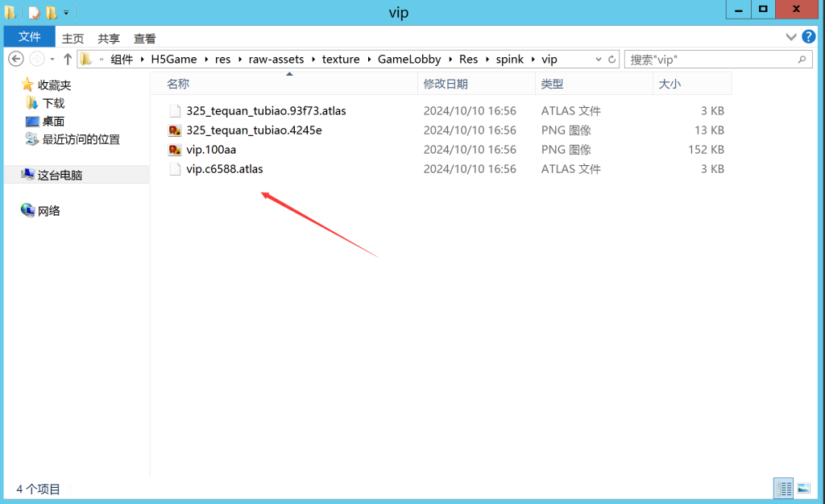
Task: Expand the ribbon with the chevron
Action: pos(790,37)
